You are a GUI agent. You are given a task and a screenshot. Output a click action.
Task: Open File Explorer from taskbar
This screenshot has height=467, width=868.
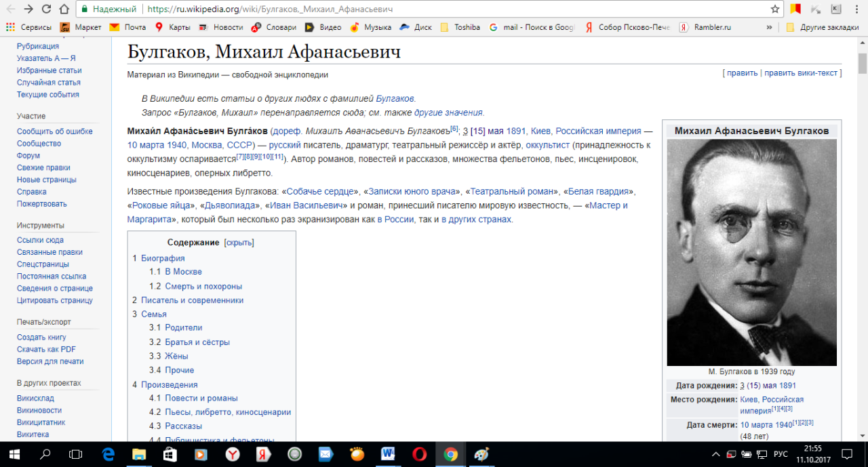pos(139,454)
